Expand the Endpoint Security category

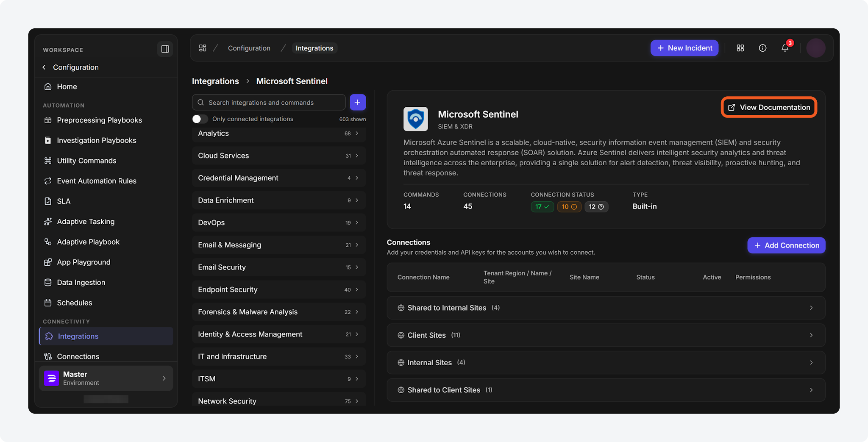[279, 289]
